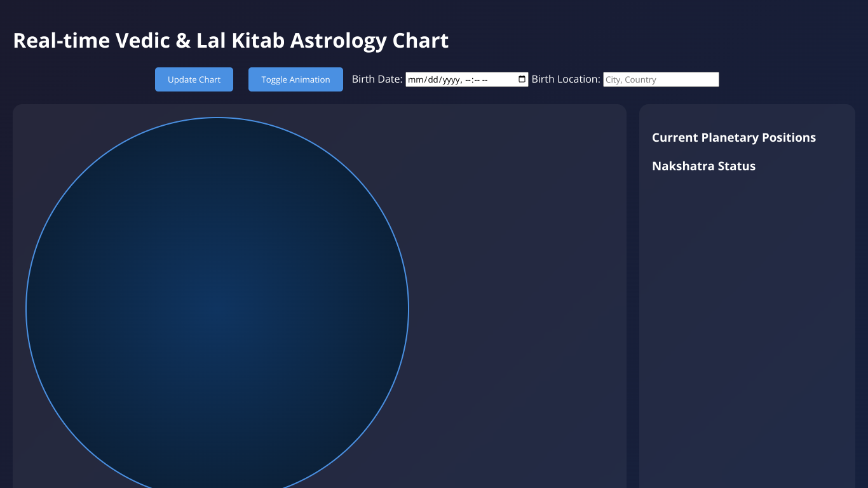Enable chart animation using the blue toggle button

point(295,79)
